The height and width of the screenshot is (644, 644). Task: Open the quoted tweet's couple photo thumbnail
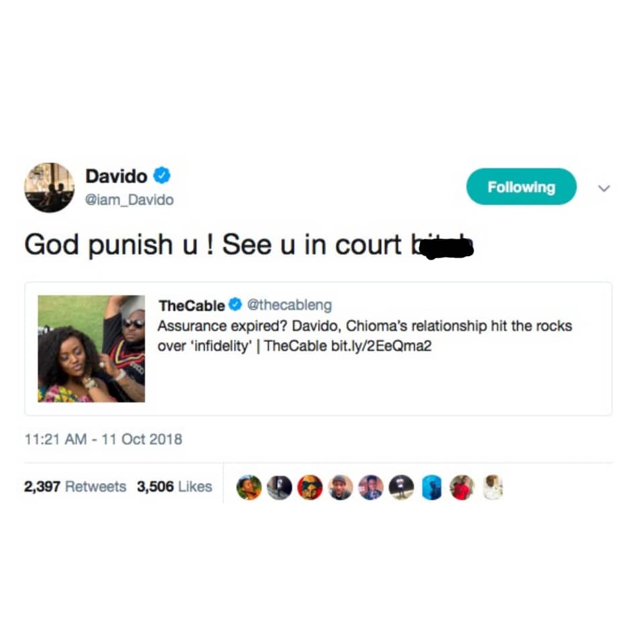(x=91, y=348)
